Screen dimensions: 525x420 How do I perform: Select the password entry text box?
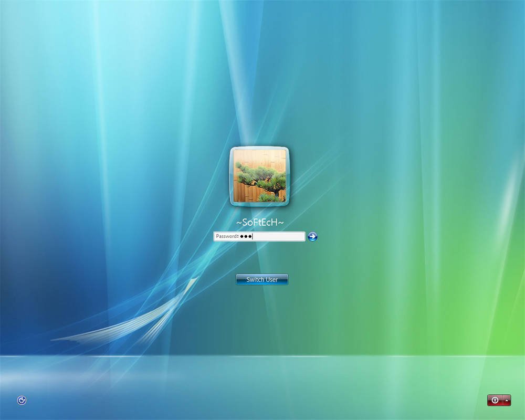tap(273, 236)
